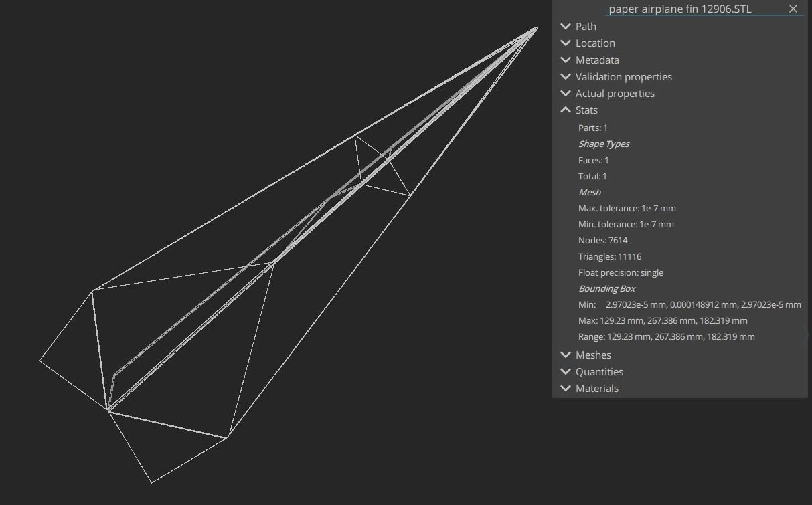Click the Float precision: single row

(621, 272)
